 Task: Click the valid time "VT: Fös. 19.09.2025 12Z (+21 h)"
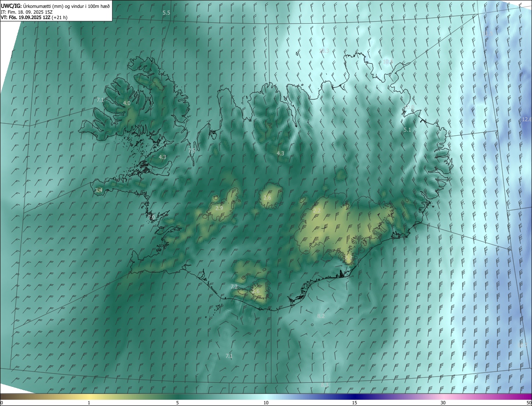[34, 17]
